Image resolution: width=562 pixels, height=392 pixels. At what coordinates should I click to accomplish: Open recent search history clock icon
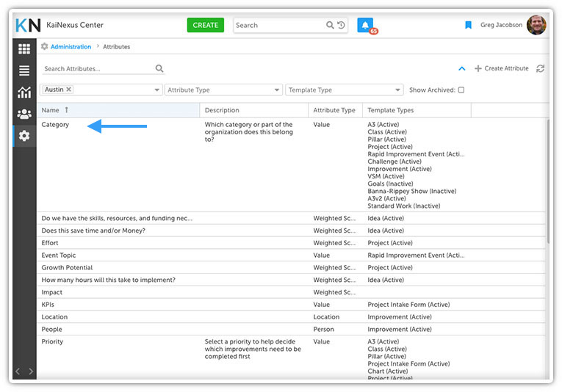coord(341,25)
